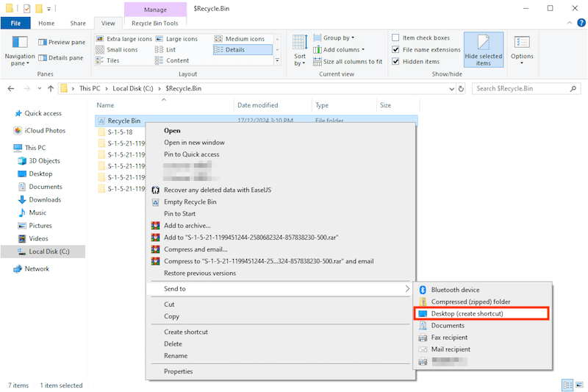Select Desktop (create shortcut) option
Viewport: 588px width, 392px height.
(481, 313)
